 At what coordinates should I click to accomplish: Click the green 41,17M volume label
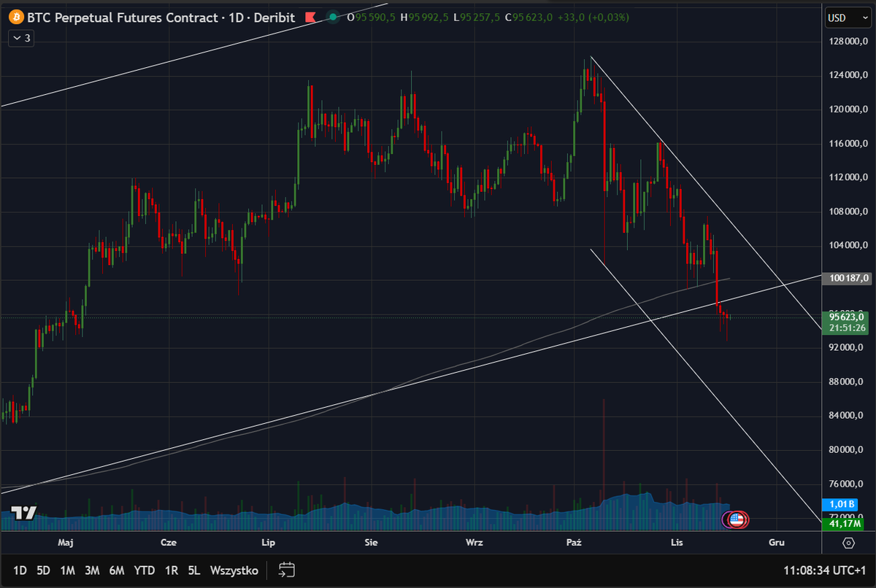842,524
